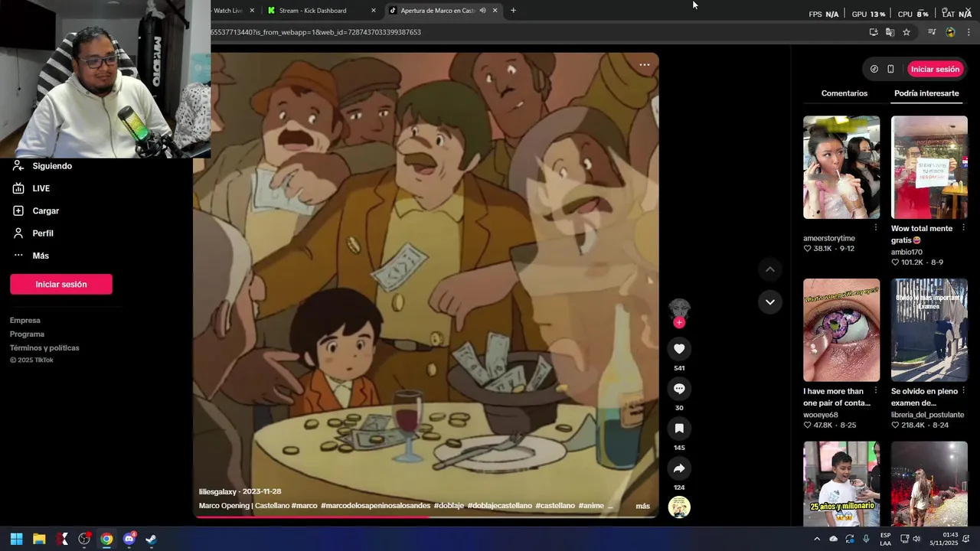
Task: Share the video using the arrow icon
Action: (x=679, y=468)
